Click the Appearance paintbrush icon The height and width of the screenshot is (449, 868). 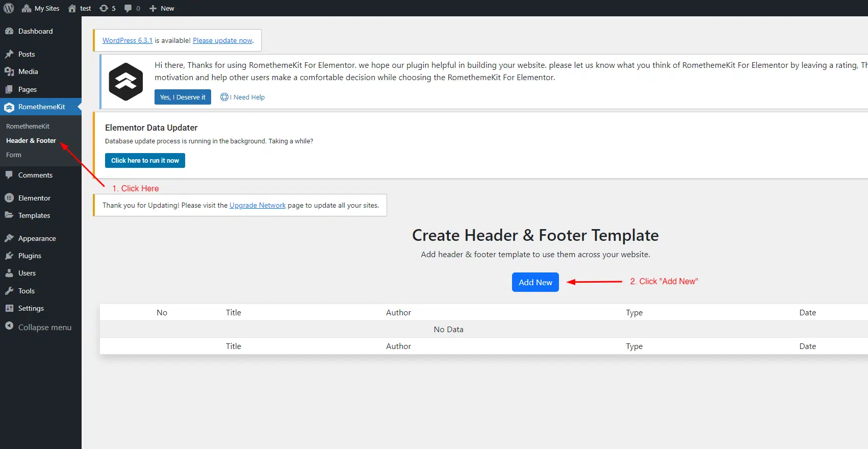pos(9,238)
